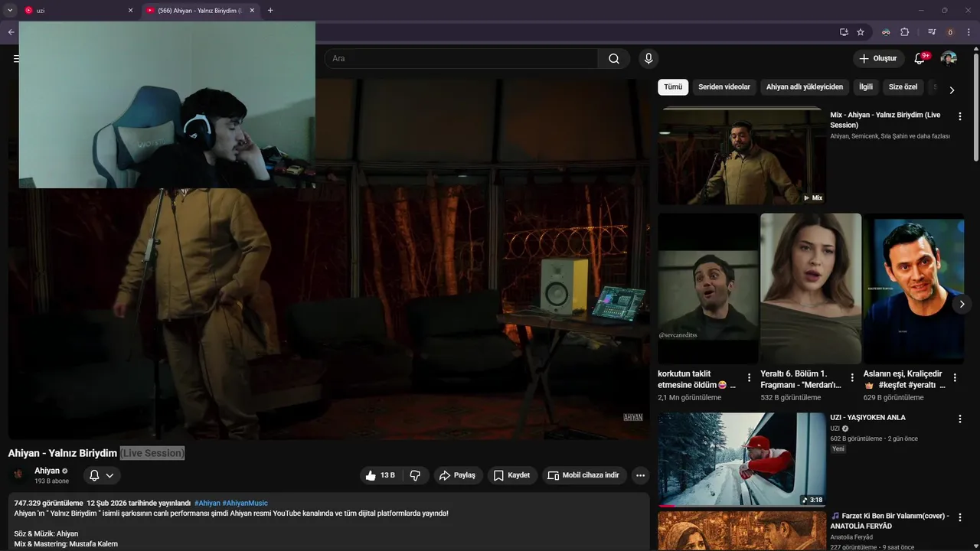The height and width of the screenshot is (551, 980).
Task: Open the tab search dropdown arrow
Action: (x=10, y=11)
